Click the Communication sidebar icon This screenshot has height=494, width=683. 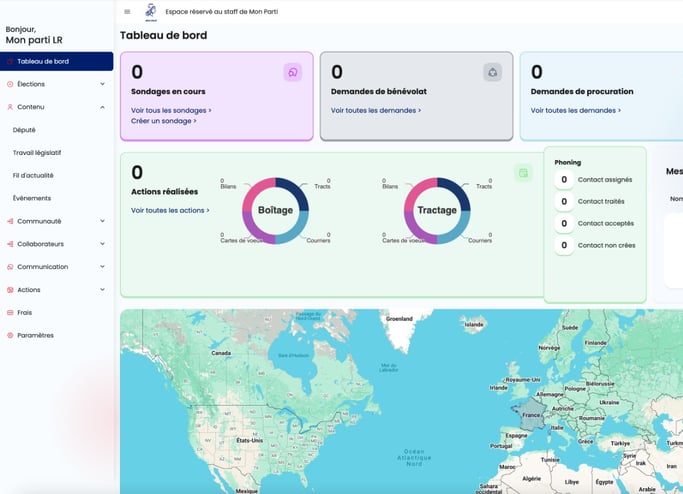(x=10, y=267)
